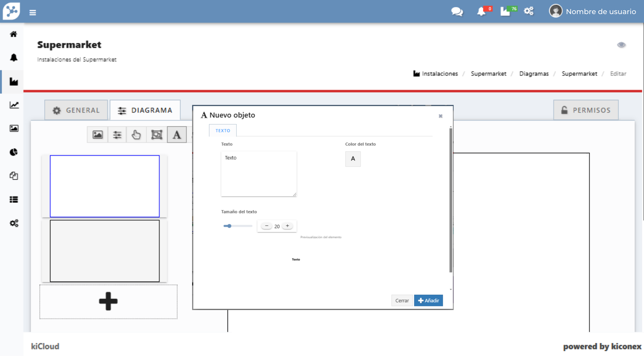Select the sliders control tool icon

click(x=117, y=135)
